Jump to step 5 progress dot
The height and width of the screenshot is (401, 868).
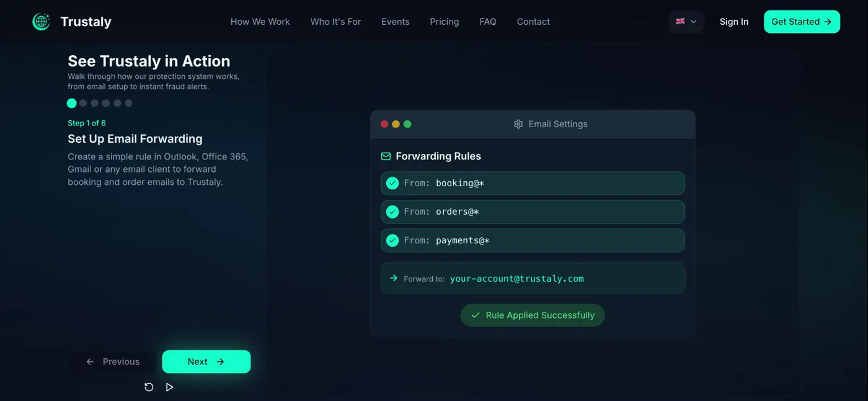pos(117,103)
